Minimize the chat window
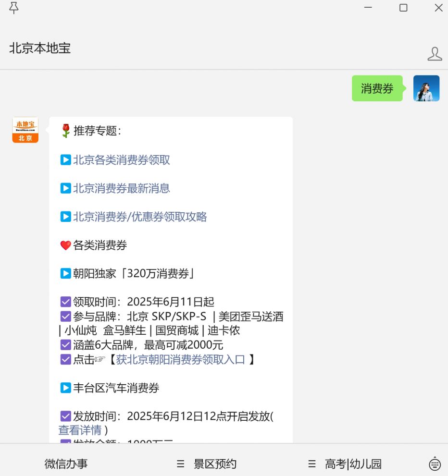Image resolution: width=448 pixels, height=476 pixels. (368, 8)
